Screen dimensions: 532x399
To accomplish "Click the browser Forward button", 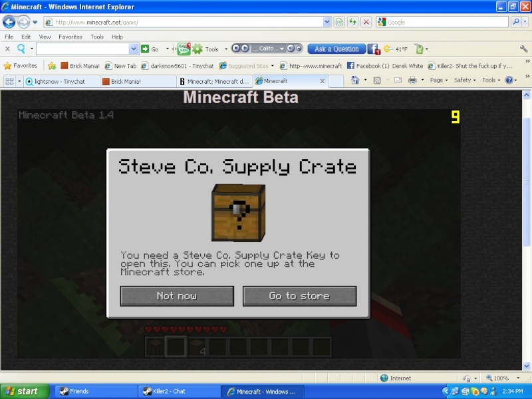I will (x=23, y=22).
